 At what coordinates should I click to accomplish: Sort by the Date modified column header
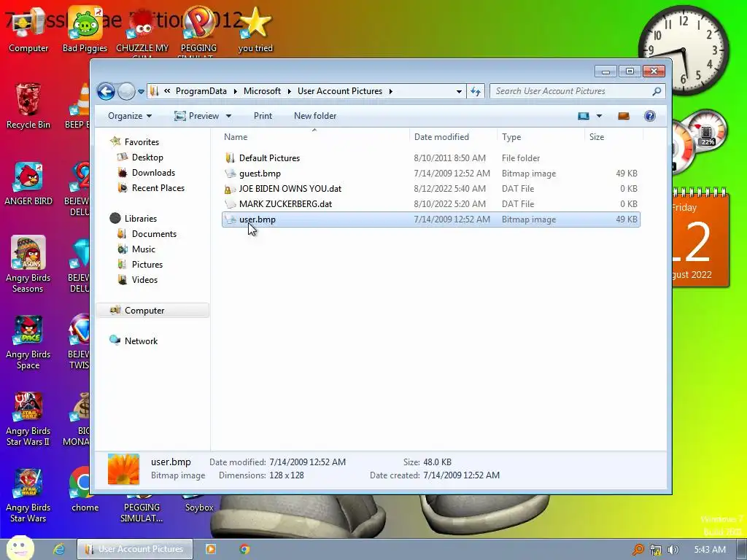(452, 136)
